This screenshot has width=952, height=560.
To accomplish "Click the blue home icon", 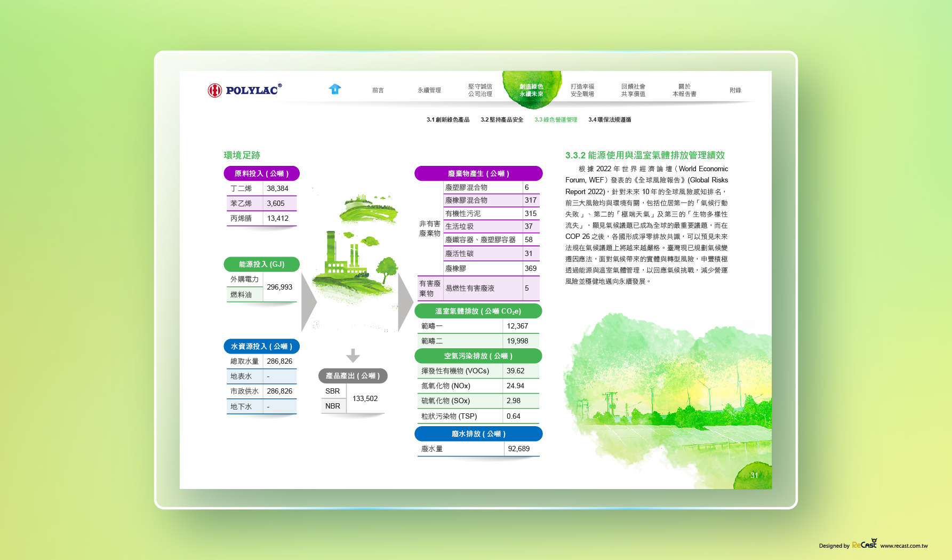I will 335,89.
